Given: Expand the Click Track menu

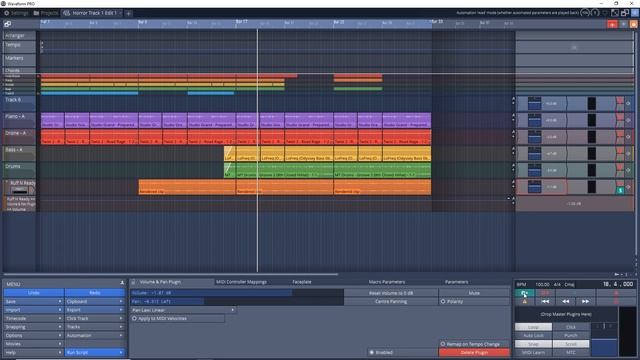Looking at the screenshot, I should tap(95, 318).
